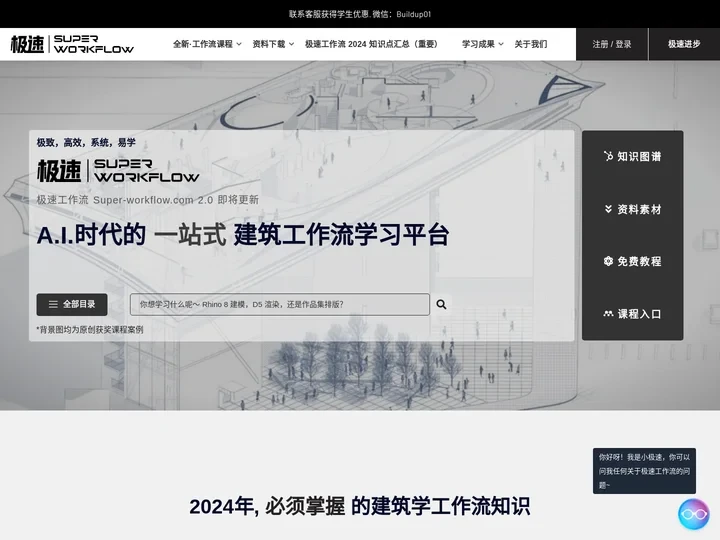Click the 免费教程 badge icon
Image resolution: width=720 pixels, height=540 pixels.
coord(608,261)
